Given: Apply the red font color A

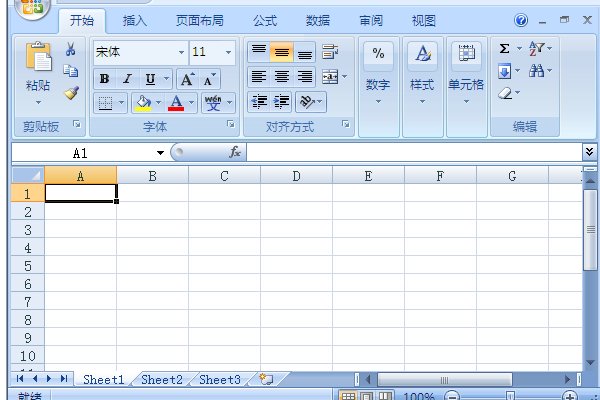Looking at the screenshot, I should point(176,103).
